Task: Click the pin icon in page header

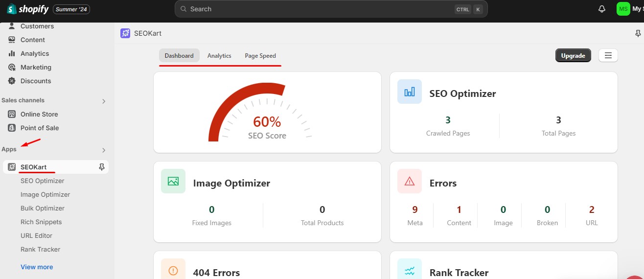Action: coord(638,33)
